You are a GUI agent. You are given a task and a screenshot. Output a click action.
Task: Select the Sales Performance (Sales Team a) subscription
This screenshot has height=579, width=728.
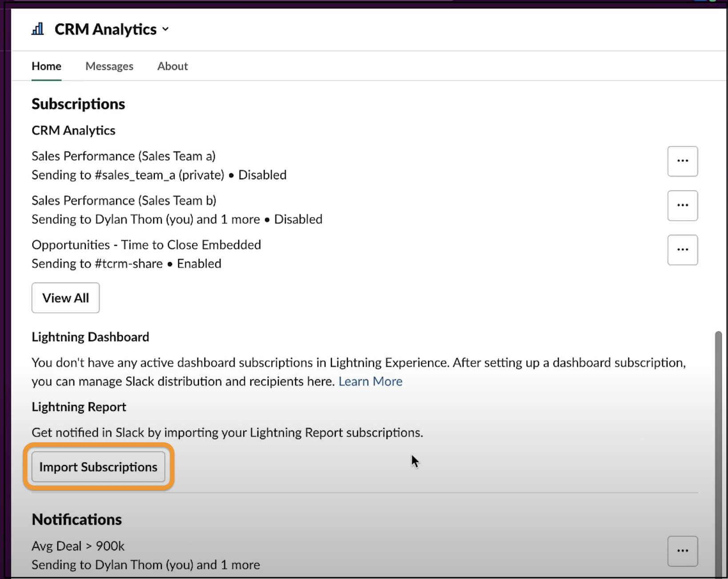[x=123, y=156]
